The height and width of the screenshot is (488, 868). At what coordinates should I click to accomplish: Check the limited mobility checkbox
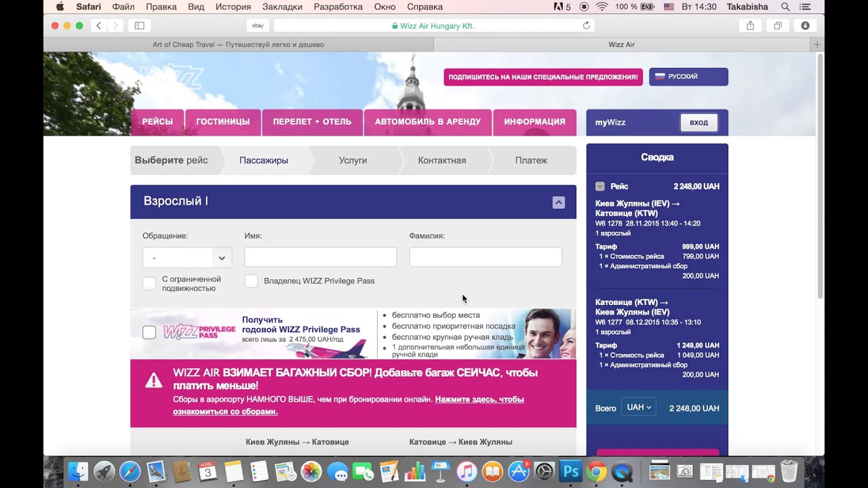pos(149,283)
